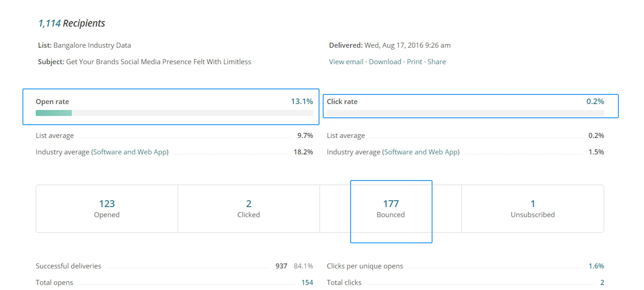Click the 937 successful deliveries value

click(x=281, y=266)
